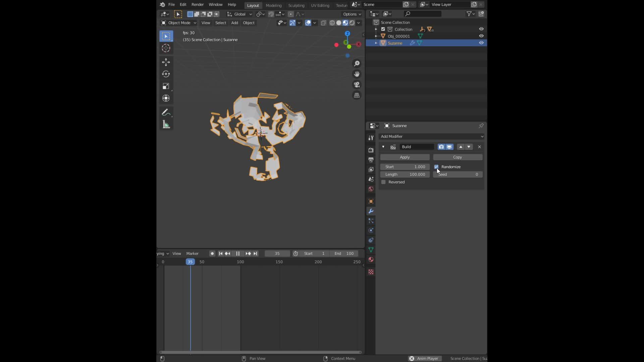Adjust the Length slider of the Build modifier

pyautogui.click(x=405, y=174)
